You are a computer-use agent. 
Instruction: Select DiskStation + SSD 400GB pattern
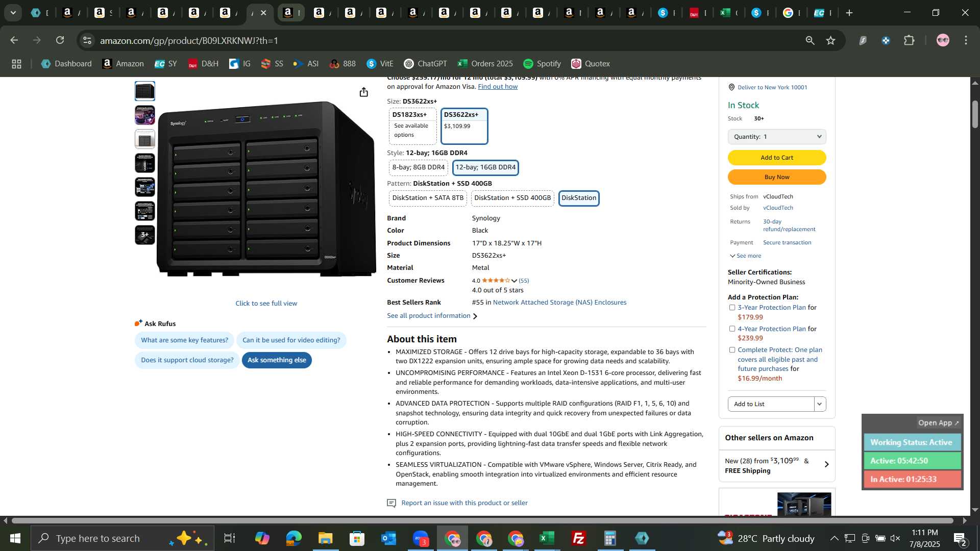click(x=512, y=198)
